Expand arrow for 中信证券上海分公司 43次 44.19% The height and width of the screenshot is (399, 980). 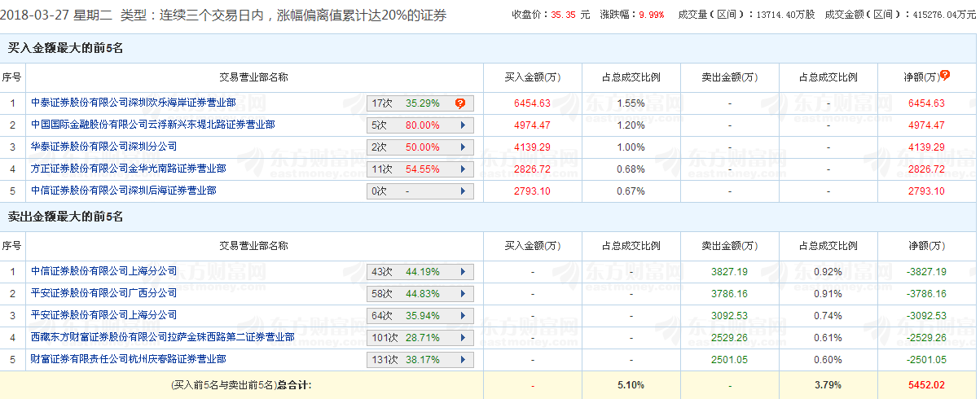(463, 272)
